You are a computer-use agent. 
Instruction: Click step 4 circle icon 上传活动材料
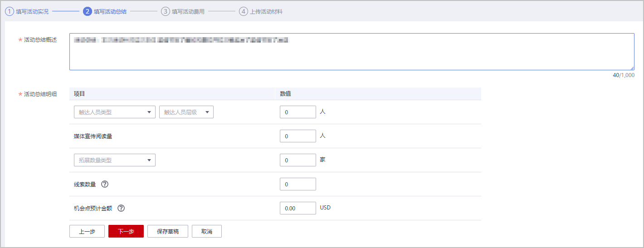(243, 11)
